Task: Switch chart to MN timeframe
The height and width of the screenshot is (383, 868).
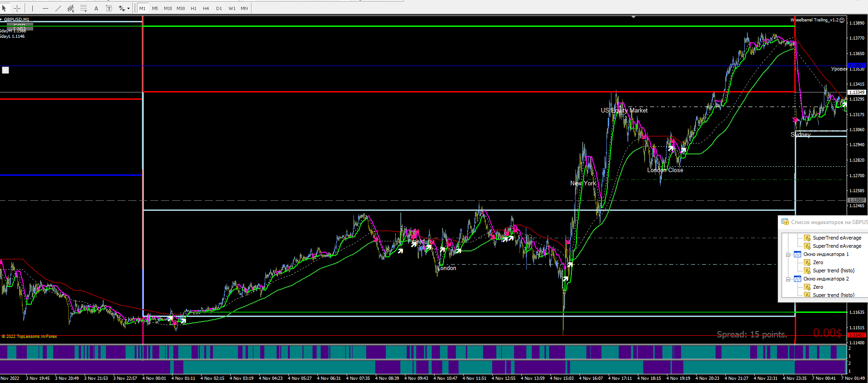Action: click(244, 8)
